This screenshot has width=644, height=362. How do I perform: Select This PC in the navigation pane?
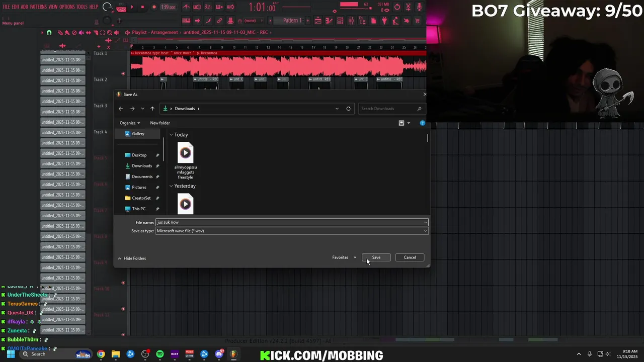point(138,209)
